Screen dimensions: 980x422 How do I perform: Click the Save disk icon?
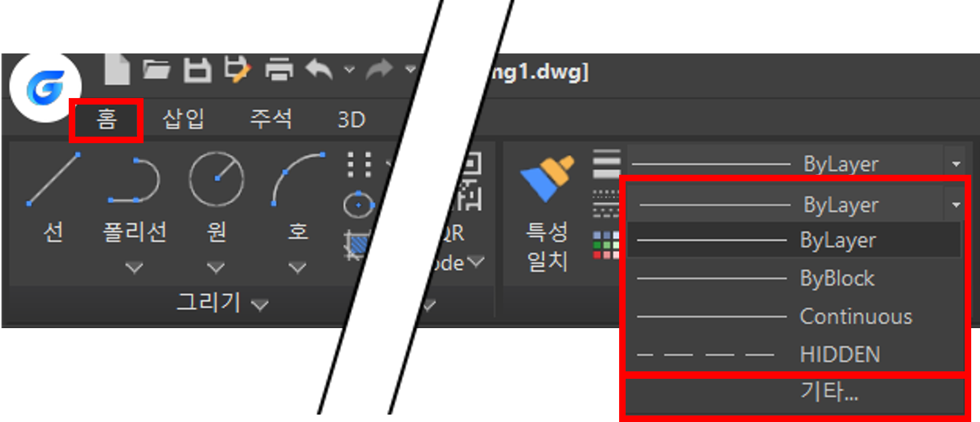197,70
